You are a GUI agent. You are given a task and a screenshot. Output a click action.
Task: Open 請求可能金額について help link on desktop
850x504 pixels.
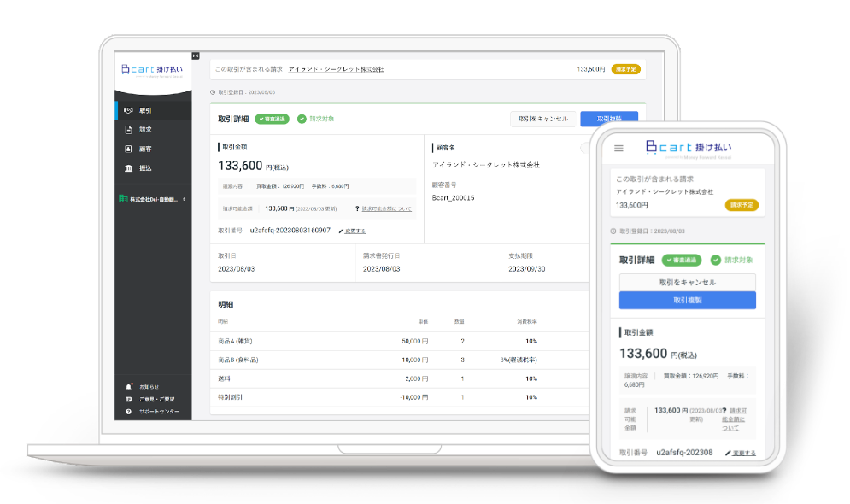coord(385,208)
